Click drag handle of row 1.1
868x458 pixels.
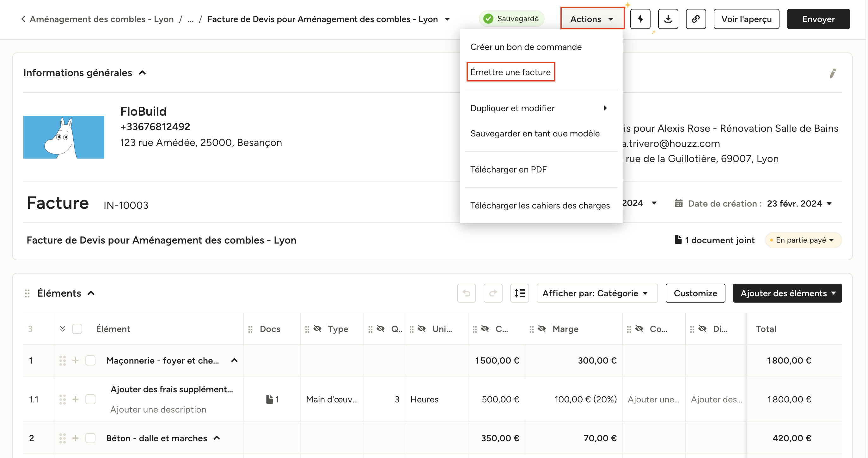coord(62,399)
